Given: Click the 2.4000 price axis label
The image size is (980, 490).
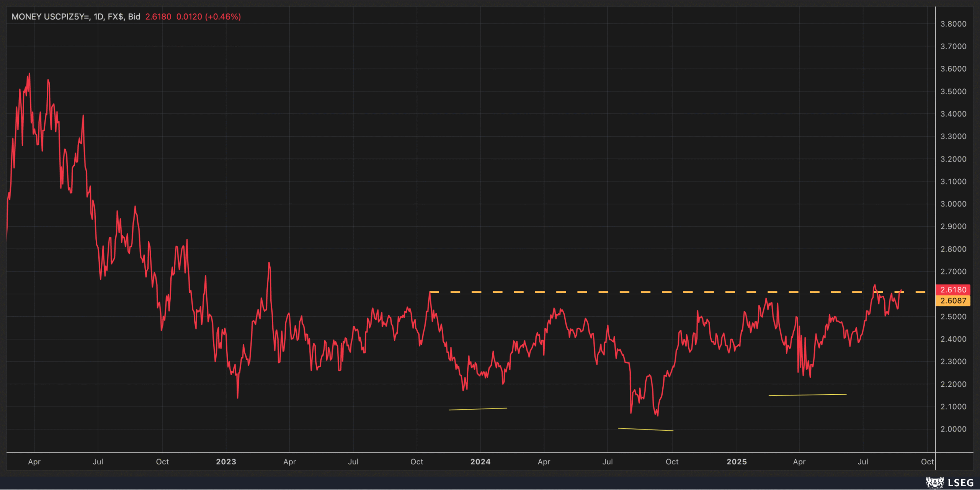Looking at the screenshot, I should point(953,339).
